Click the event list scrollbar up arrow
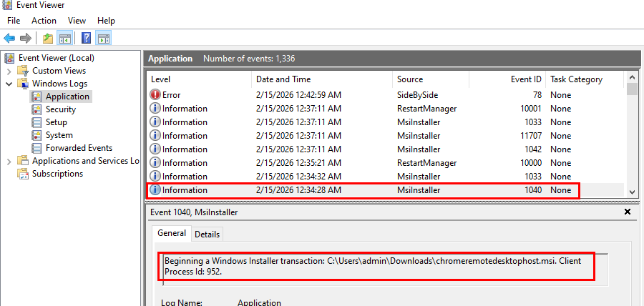This screenshot has height=306, width=644. point(632,78)
